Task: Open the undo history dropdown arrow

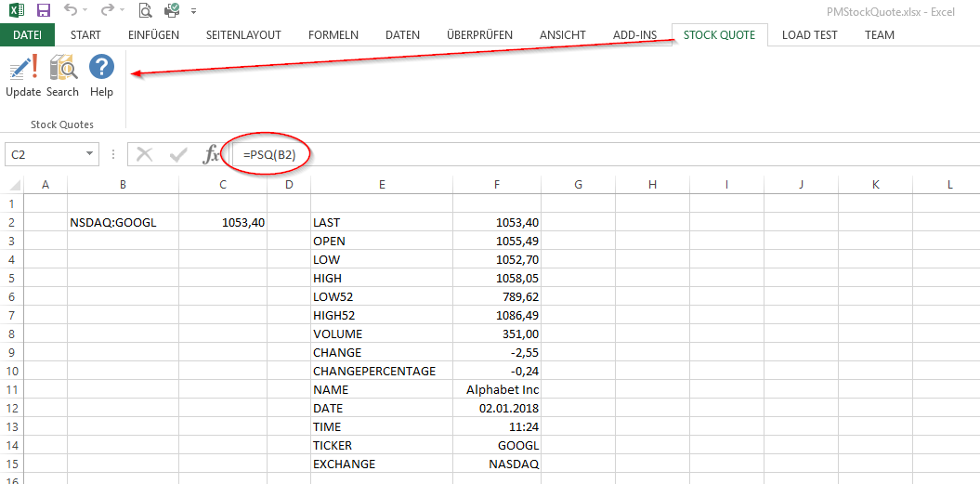Action: point(87,12)
